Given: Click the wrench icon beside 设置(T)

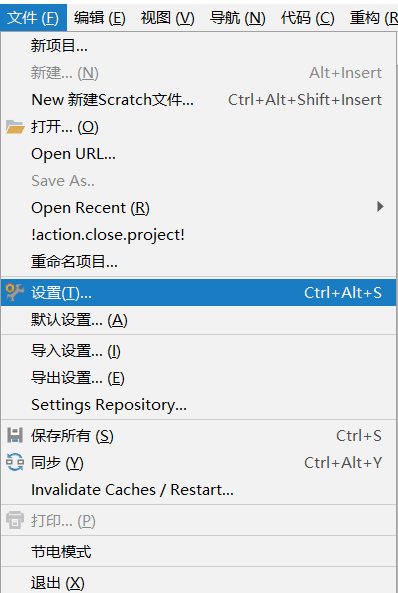Looking at the screenshot, I should tap(15, 292).
